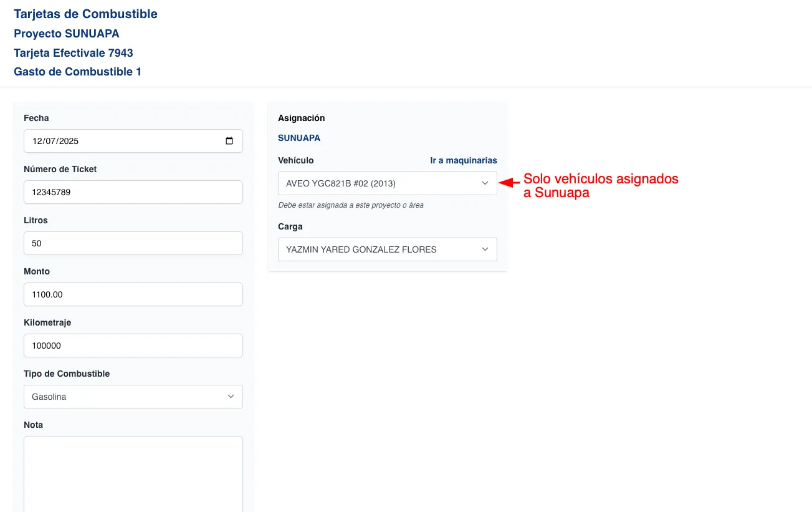Click into the Litros input
This screenshot has height=512, width=812.
(x=133, y=243)
